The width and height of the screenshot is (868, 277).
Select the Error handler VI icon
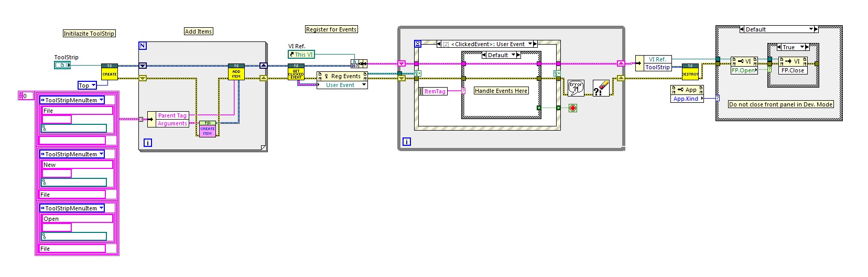[x=576, y=88]
